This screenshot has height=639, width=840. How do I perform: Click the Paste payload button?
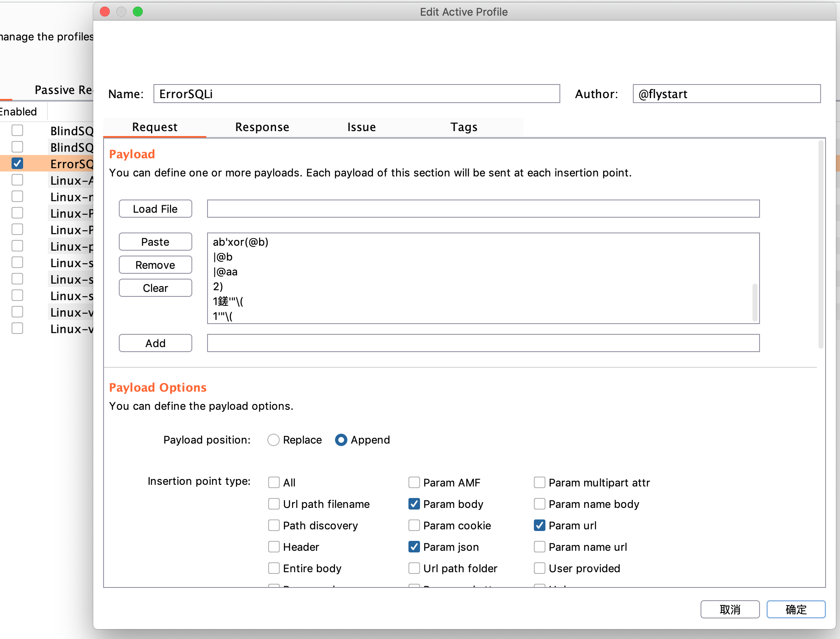pyautogui.click(x=155, y=242)
